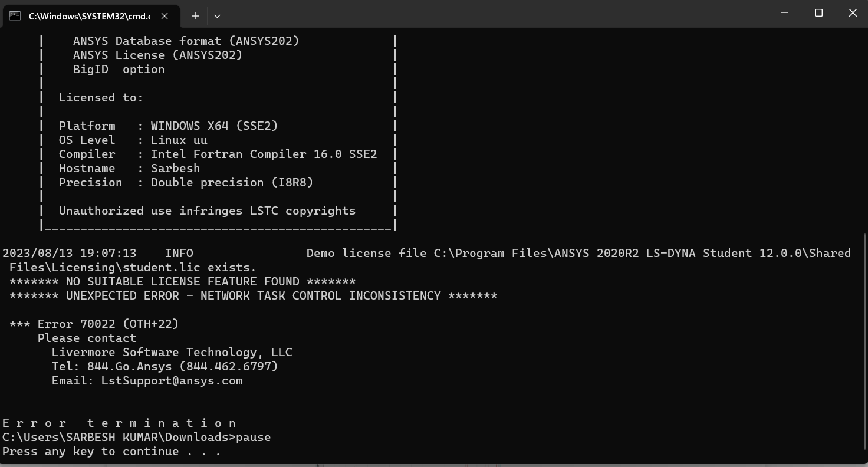The height and width of the screenshot is (467, 868).
Task: Click the Press any key to continue prompt
Action: [x=111, y=451]
